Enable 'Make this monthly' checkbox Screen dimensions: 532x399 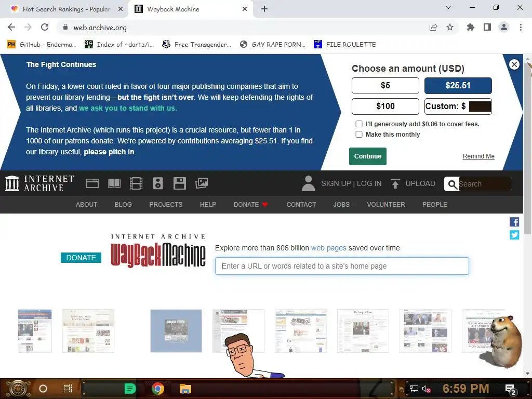click(x=359, y=135)
